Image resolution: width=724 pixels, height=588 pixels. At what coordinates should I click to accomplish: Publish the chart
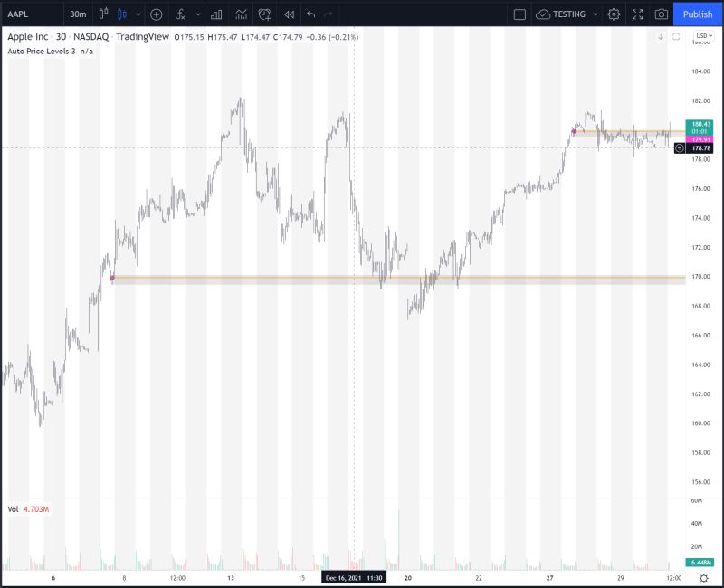696,14
